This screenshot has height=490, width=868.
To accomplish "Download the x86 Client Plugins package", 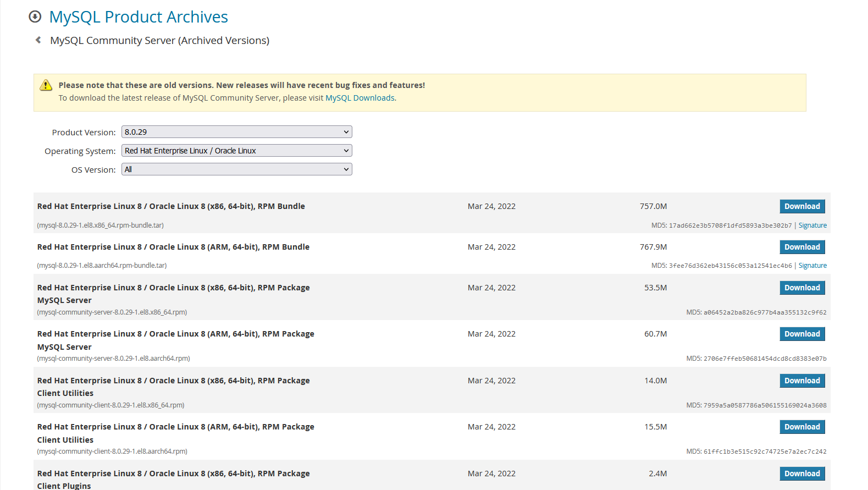I will [x=801, y=474].
